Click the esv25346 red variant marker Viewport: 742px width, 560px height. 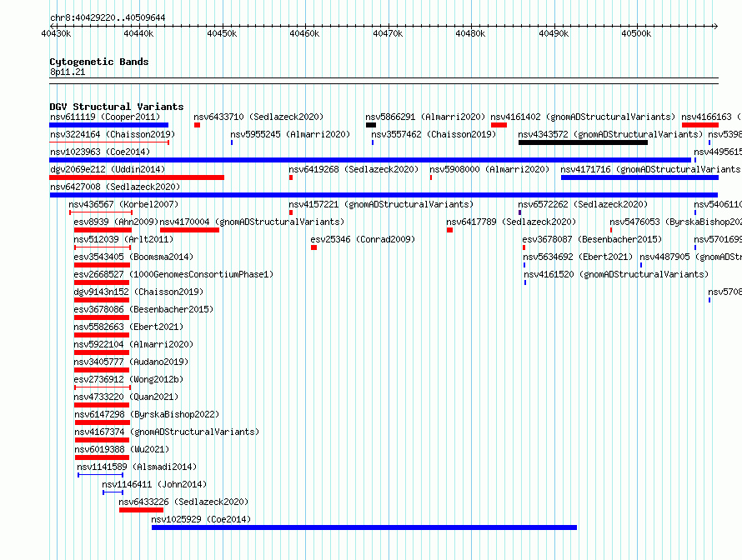pos(313,247)
